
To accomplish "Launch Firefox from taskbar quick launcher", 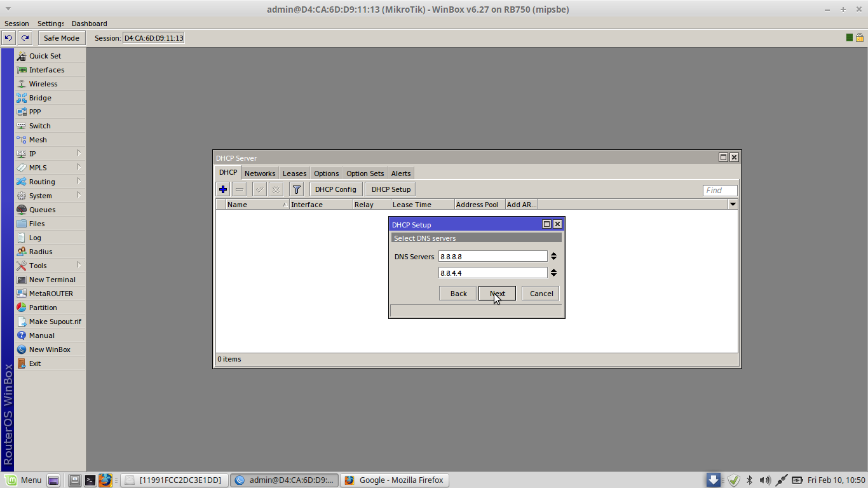I will pos(105,480).
